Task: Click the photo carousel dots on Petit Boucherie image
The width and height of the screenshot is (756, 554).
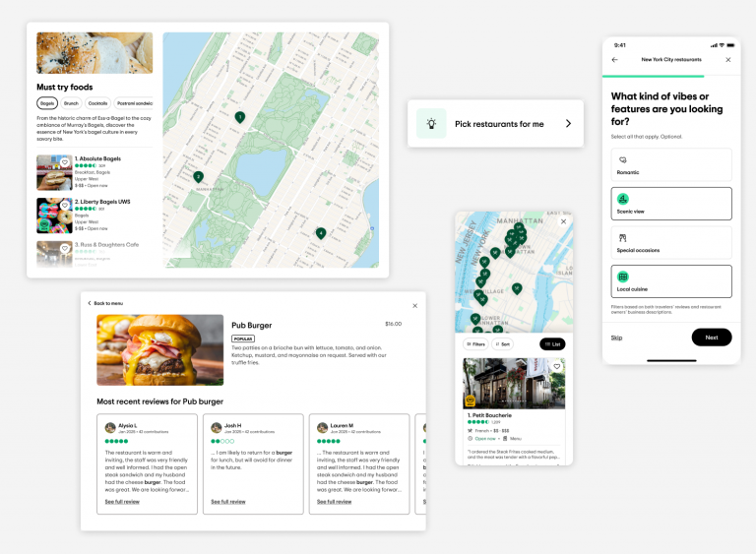Action: (x=514, y=401)
